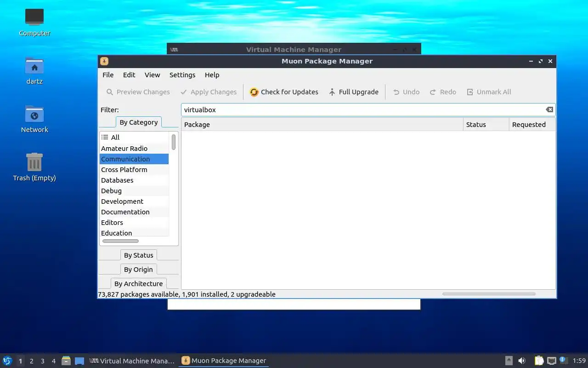This screenshot has height=368, width=588.
Task: Open the Lubuntu start menu
Action: [x=7, y=361]
